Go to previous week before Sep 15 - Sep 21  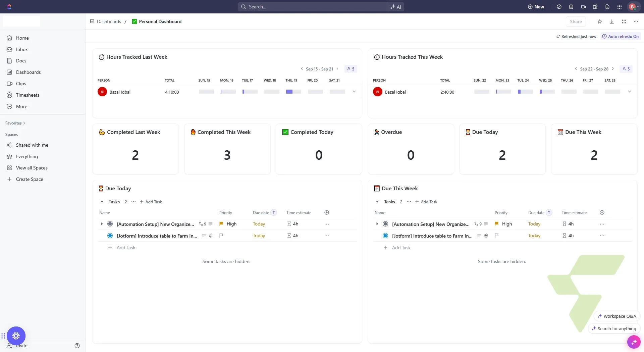(302, 69)
